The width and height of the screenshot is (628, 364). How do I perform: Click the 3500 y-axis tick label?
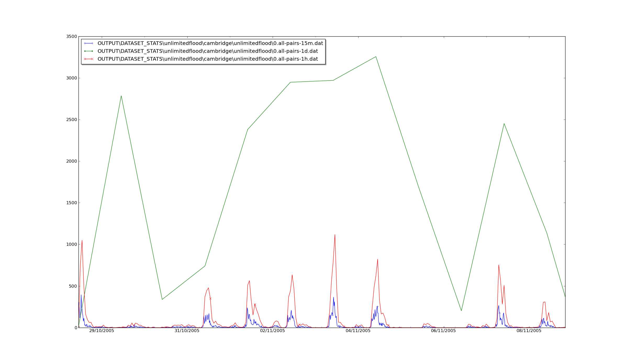[x=71, y=37]
